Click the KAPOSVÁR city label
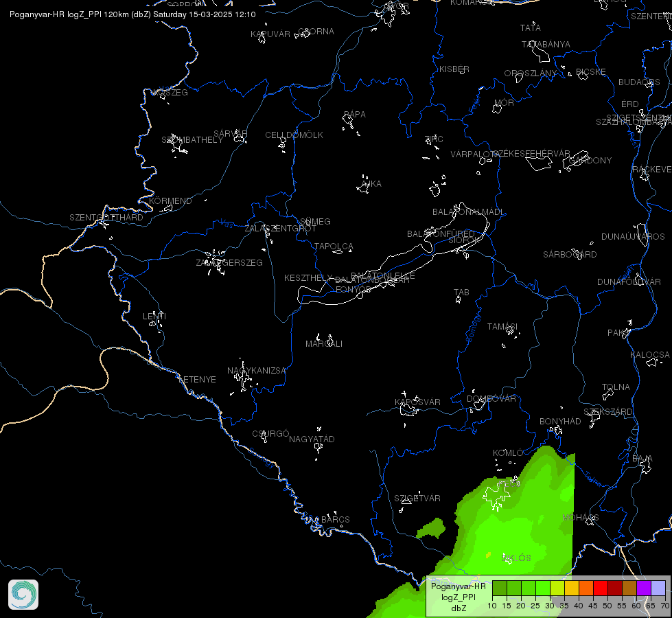Viewport: 672px width, 618px height. (x=417, y=402)
